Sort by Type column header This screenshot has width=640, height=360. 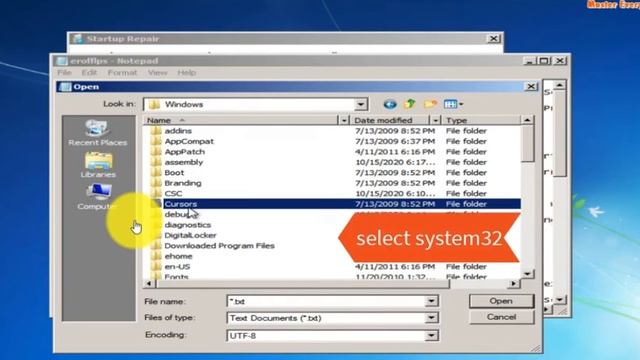click(482, 120)
